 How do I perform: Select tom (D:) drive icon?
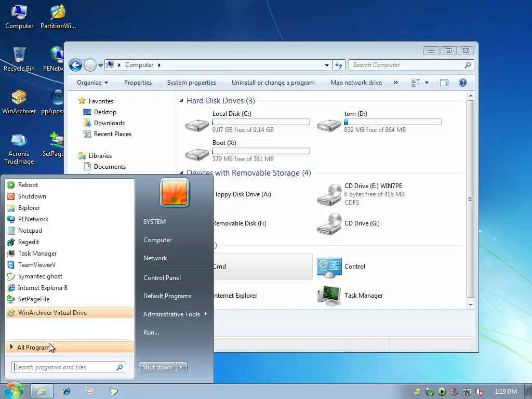tap(329, 125)
